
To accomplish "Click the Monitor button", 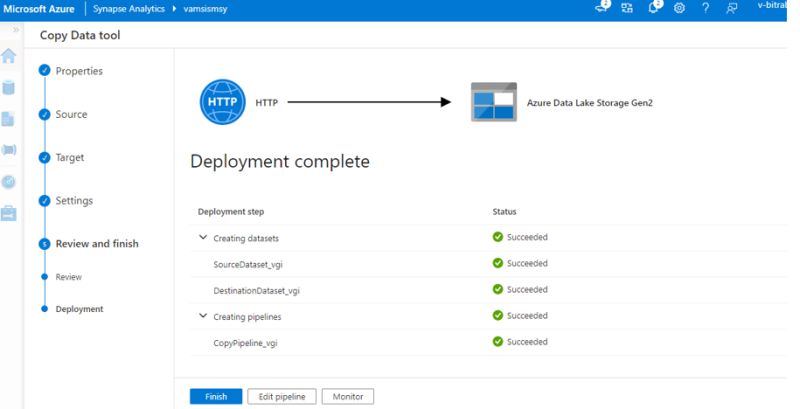I will tap(348, 396).
